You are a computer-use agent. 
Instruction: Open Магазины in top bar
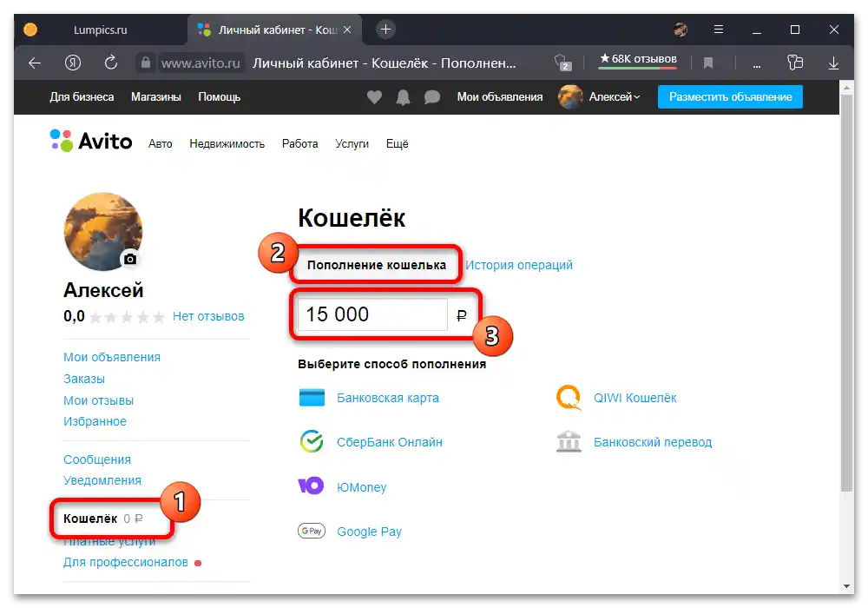[156, 97]
